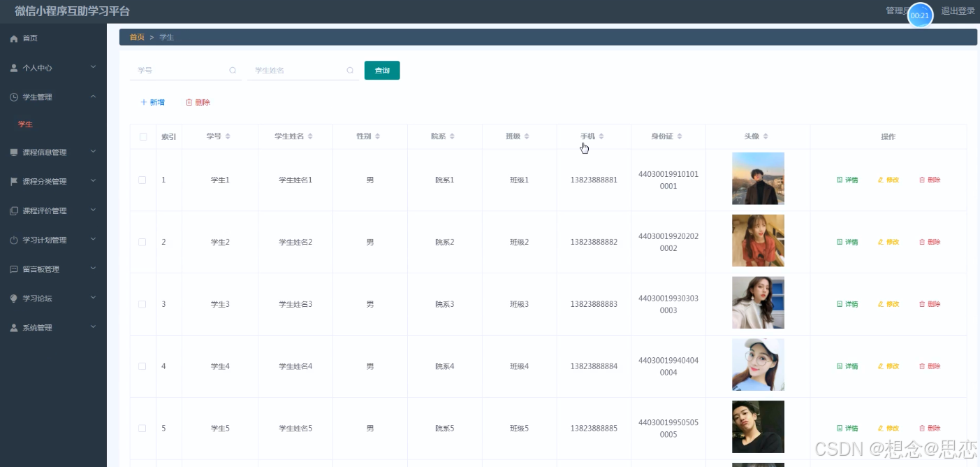Screen dimensions: 980x467
Task: Click 修改 for 学生5 row
Action: (x=888, y=429)
